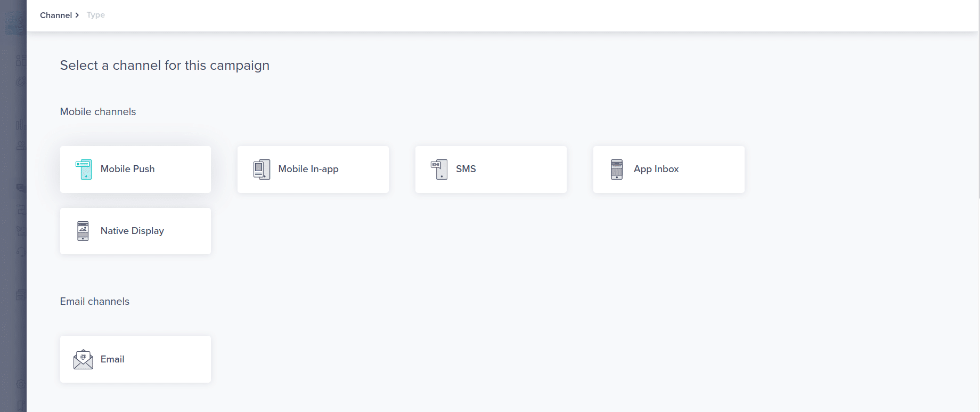Click the App Inbox list icon
Image resolution: width=980 pixels, height=412 pixels.
616,169
